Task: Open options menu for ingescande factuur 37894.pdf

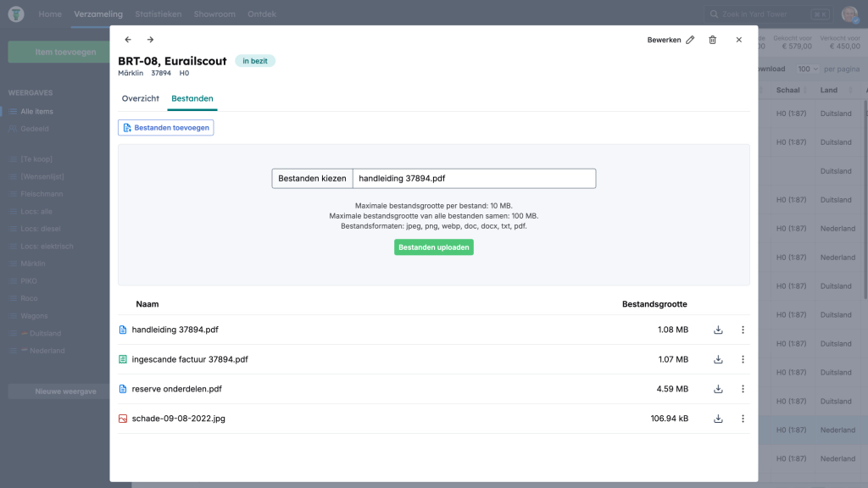Action: coord(743,360)
